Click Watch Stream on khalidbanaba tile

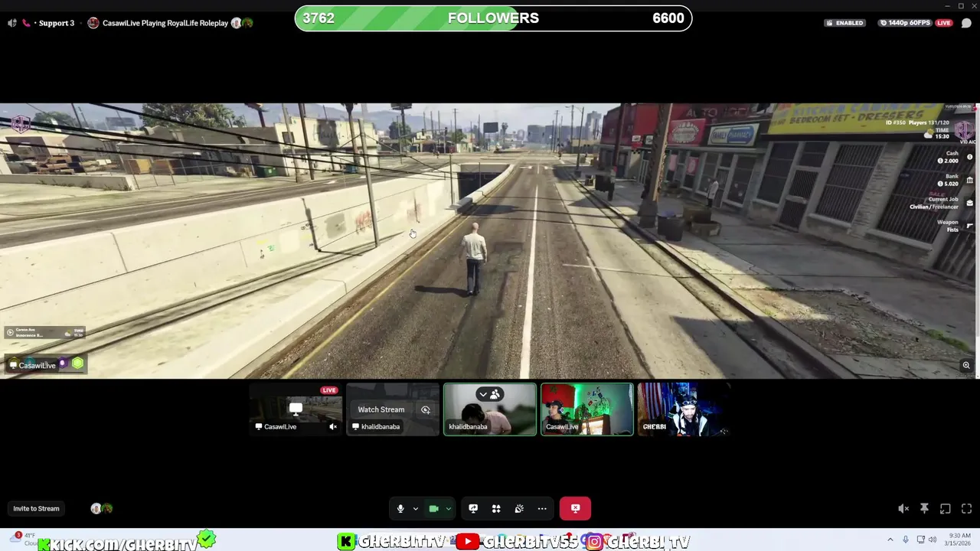pyautogui.click(x=381, y=409)
